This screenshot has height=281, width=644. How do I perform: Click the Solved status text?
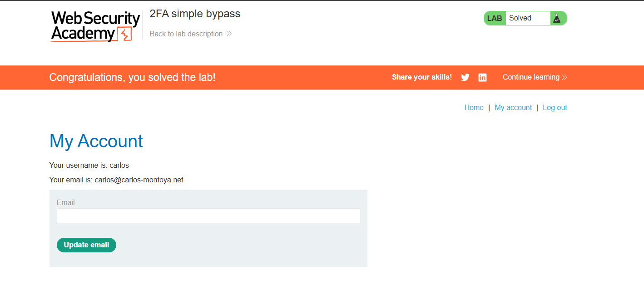click(520, 18)
